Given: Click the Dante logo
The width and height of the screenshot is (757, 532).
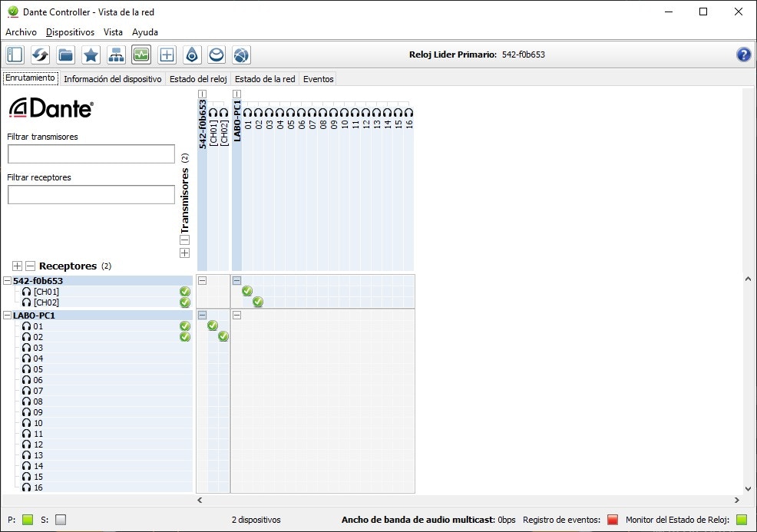Looking at the screenshot, I should pos(51,108).
